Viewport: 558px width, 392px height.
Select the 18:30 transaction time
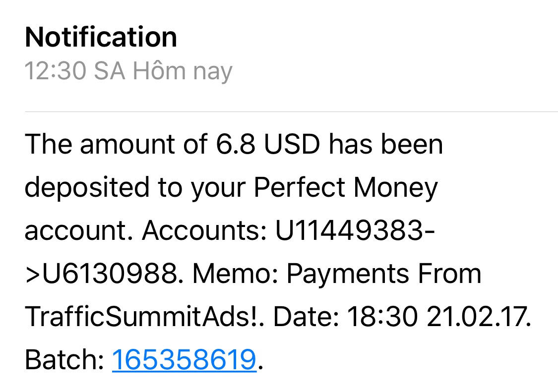(382, 317)
